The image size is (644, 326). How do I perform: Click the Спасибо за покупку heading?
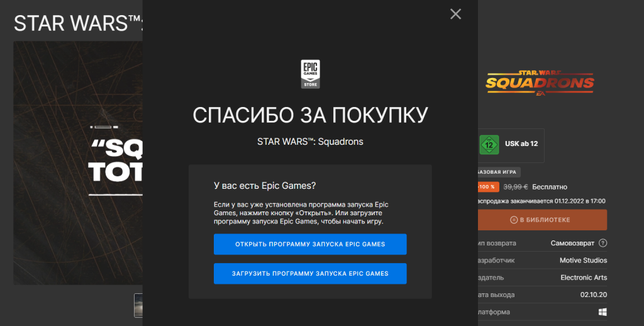[310, 116]
